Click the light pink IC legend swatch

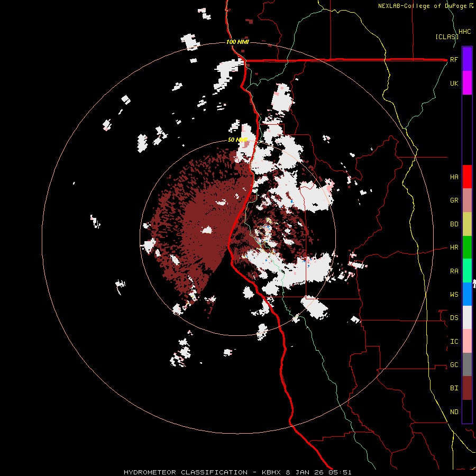click(467, 341)
